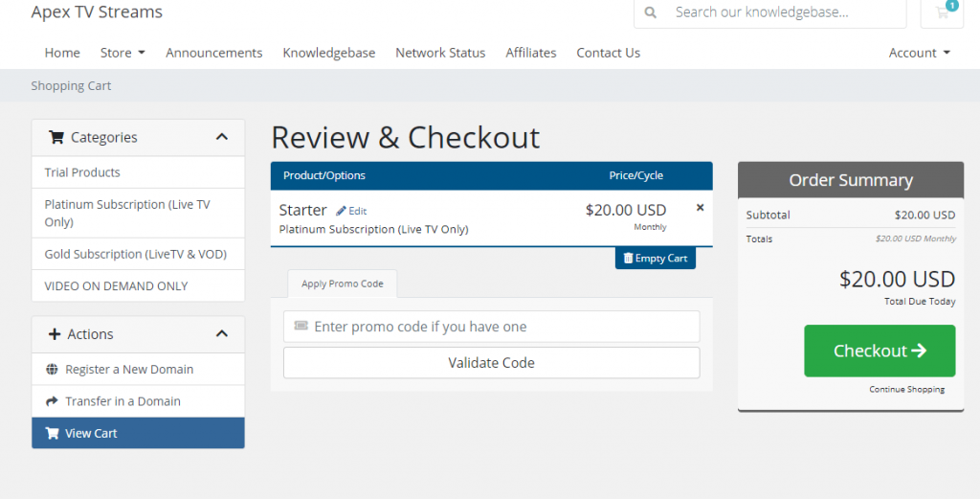Remove Starter item with the X icon
Image resolution: width=980 pixels, height=499 pixels.
(x=700, y=208)
